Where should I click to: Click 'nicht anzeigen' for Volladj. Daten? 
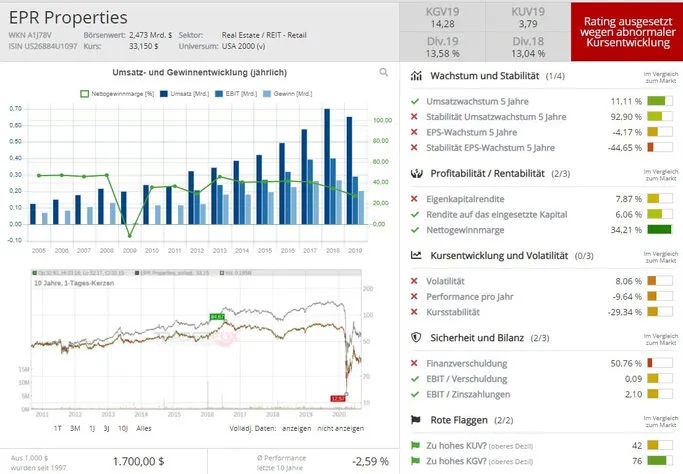pos(340,429)
